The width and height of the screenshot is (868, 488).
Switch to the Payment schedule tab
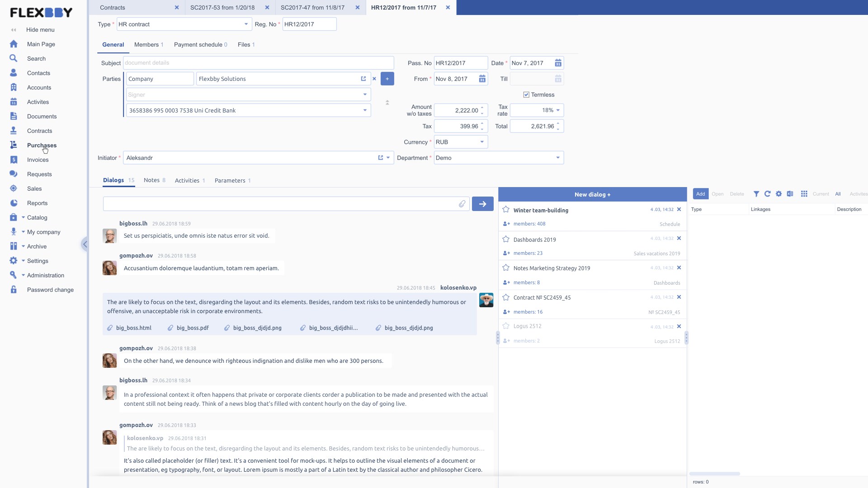point(200,45)
